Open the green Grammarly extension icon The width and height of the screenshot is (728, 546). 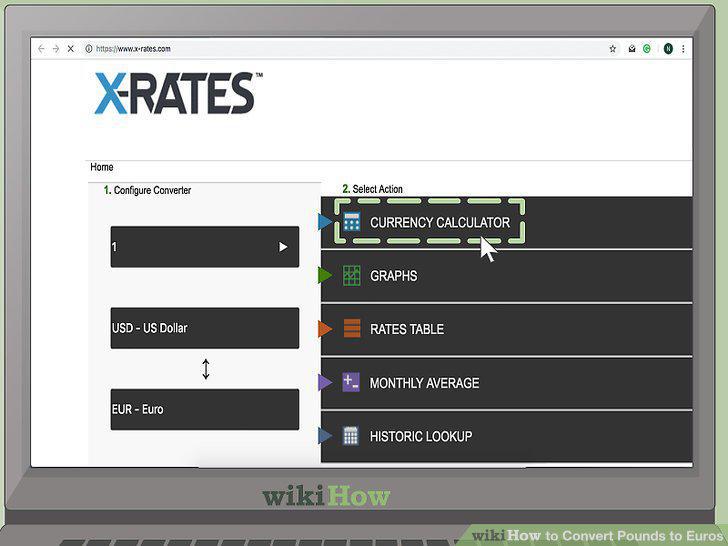pos(647,49)
